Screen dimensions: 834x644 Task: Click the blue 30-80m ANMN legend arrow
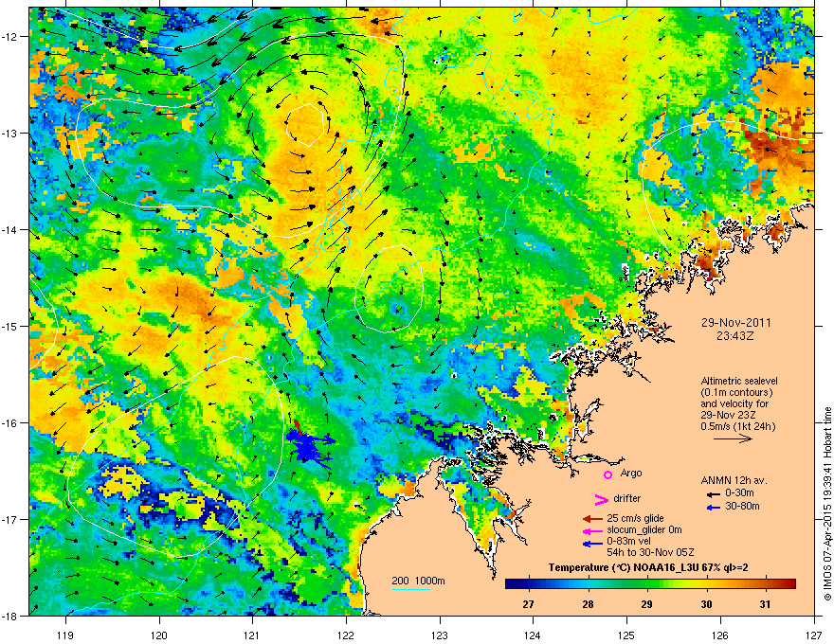[x=714, y=507]
